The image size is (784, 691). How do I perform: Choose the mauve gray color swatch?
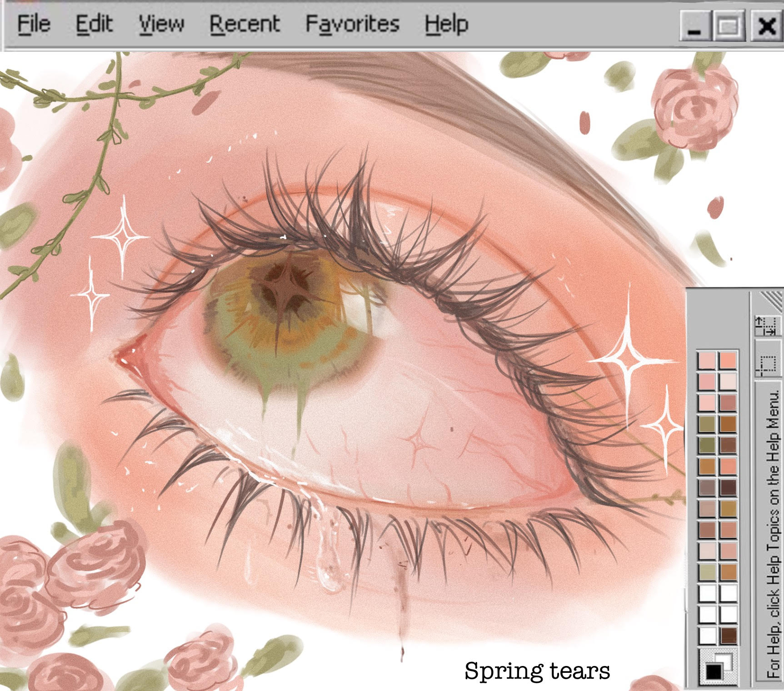pyautogui.click(x=707, y=487)
